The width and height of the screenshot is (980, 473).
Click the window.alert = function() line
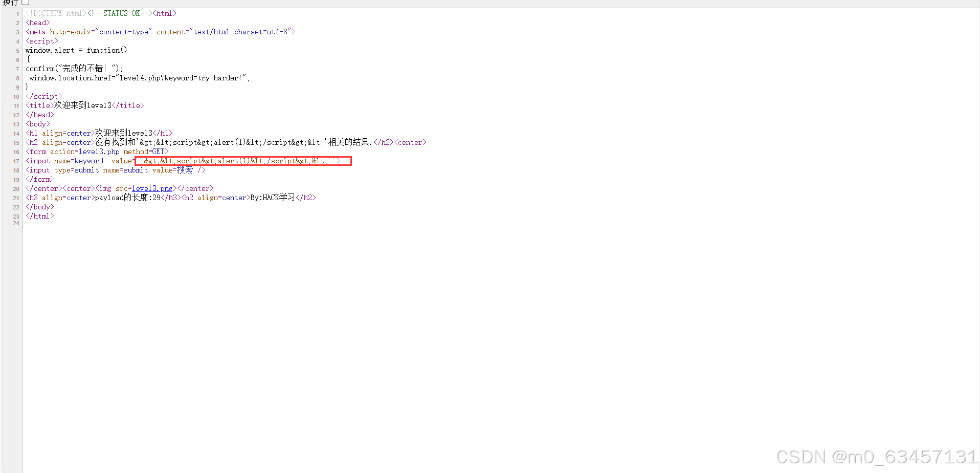[x=76, y=50]
